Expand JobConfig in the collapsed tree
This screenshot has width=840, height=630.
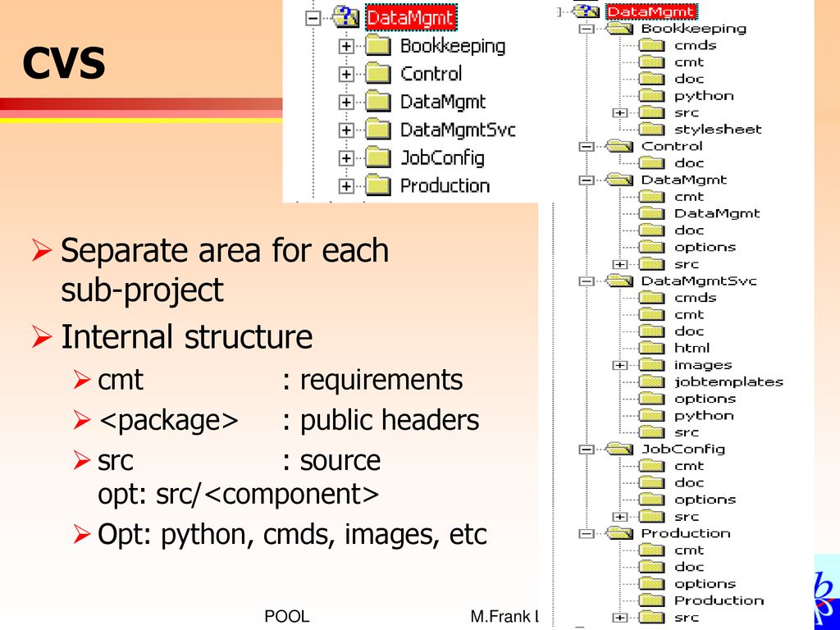point(346,158)
